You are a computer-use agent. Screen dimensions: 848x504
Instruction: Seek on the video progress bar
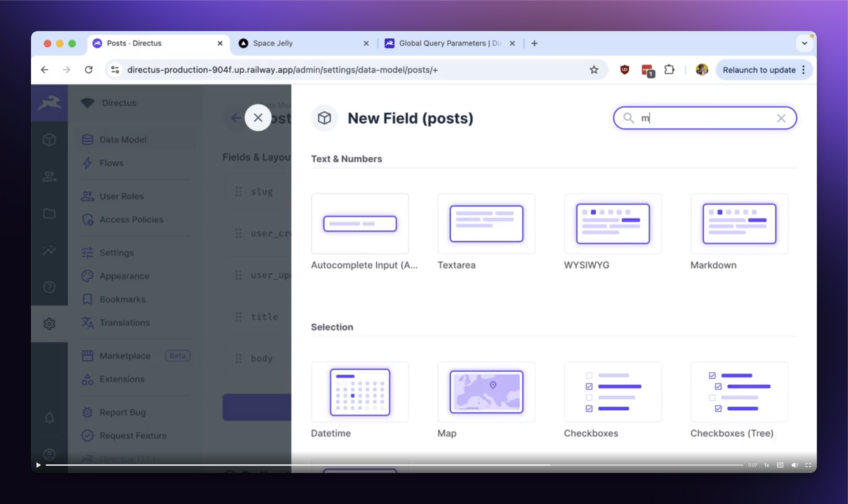[394, 465]
